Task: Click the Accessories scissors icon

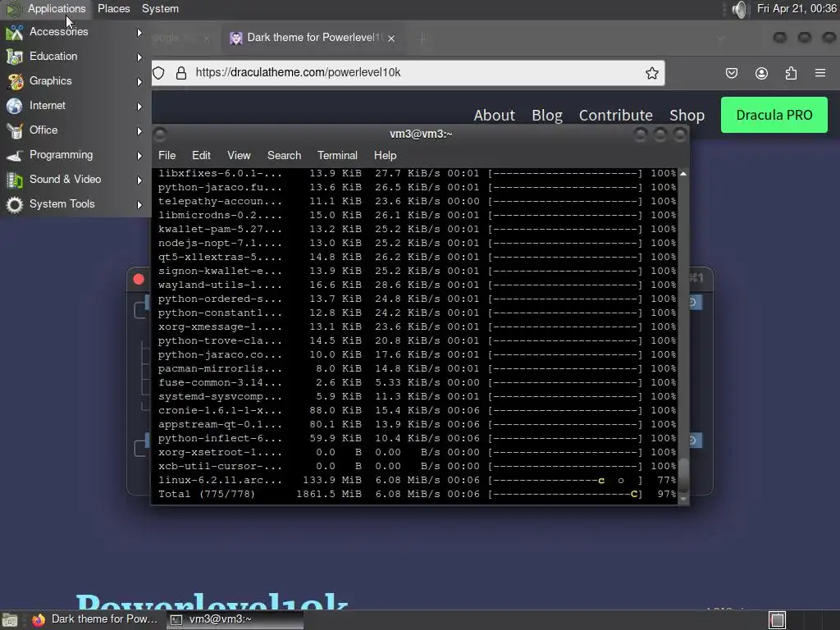Action: [15, 32]
